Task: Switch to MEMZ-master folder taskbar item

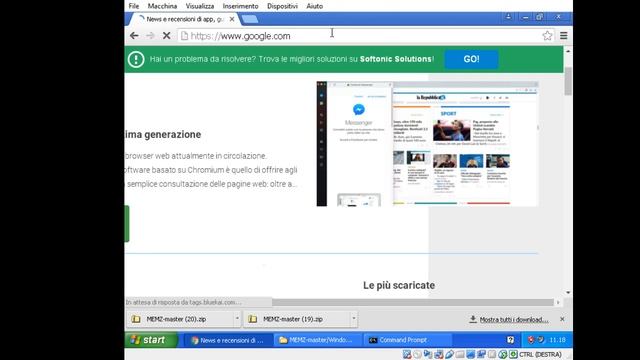Action: (318, 340)
